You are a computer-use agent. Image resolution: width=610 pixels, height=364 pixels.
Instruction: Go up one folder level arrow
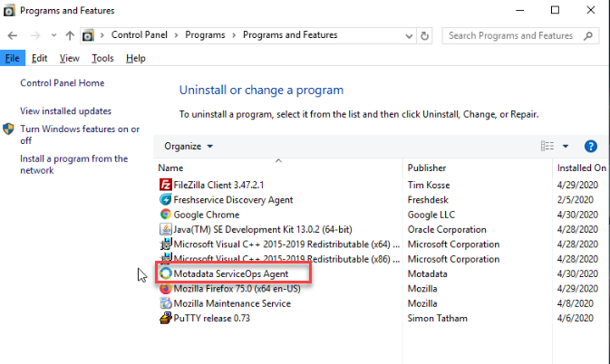click(70, 35)
